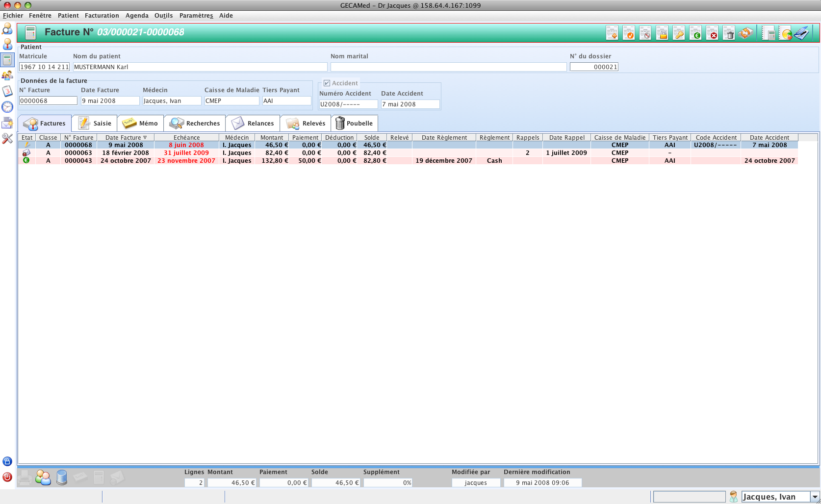Toggle the Accident checkbox

click(x=327, y=83)
